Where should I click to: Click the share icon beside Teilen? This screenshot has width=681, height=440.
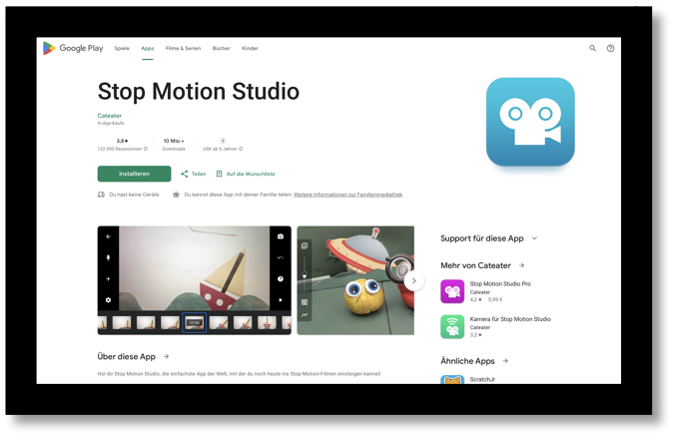coord(185,174)
